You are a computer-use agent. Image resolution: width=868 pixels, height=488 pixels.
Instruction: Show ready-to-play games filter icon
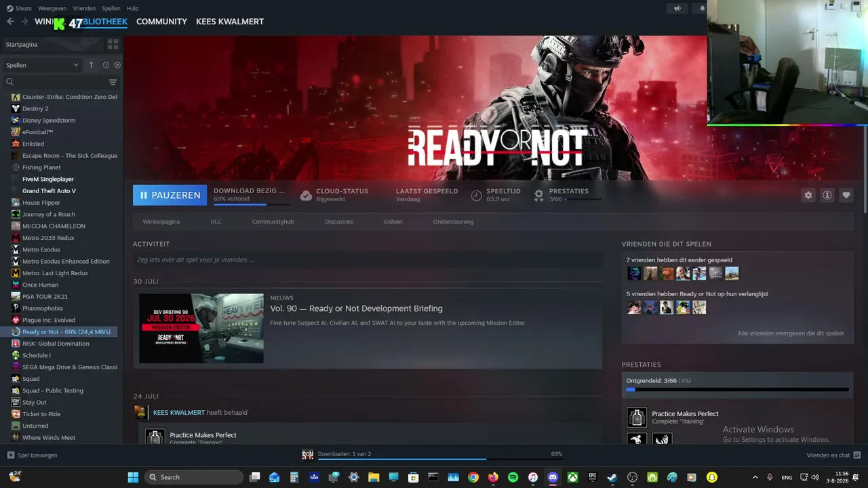(117, 65)
